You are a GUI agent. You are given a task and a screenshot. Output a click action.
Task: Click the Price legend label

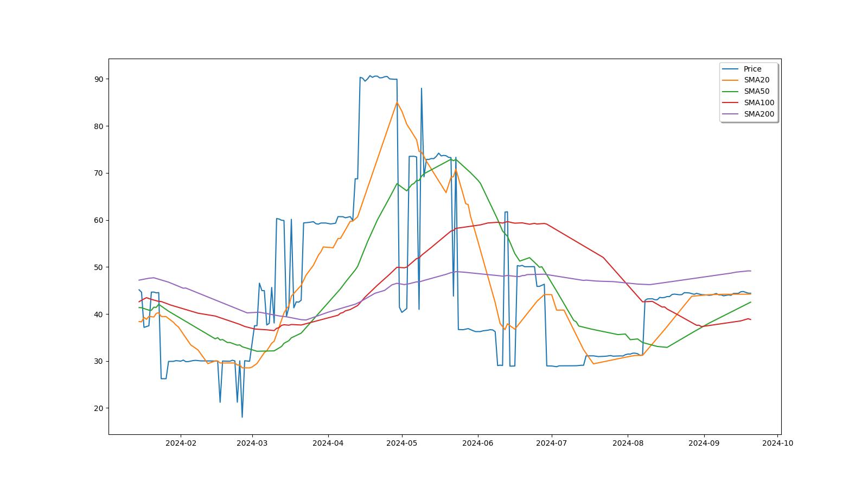[752, 69]
